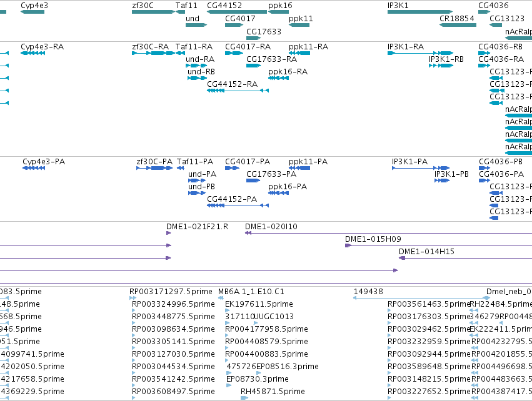Select the IP3K1 gene bar
The image size is (532, 401).
coord(420,12)
